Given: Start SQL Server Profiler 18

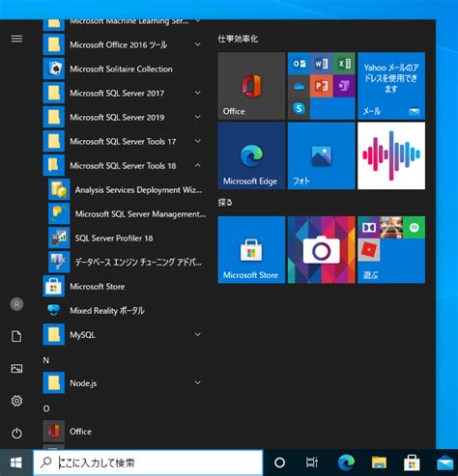Looking at the screenshot, I should pos(127,238).
